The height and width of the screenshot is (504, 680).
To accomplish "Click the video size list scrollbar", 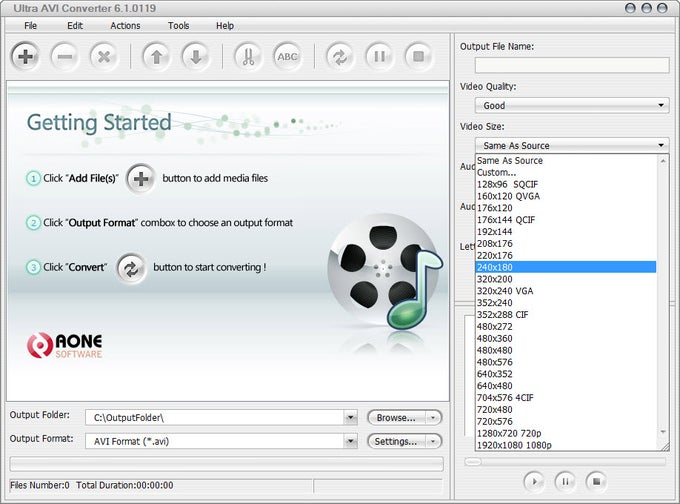I will pyautogui.click(x=663, y=296).
